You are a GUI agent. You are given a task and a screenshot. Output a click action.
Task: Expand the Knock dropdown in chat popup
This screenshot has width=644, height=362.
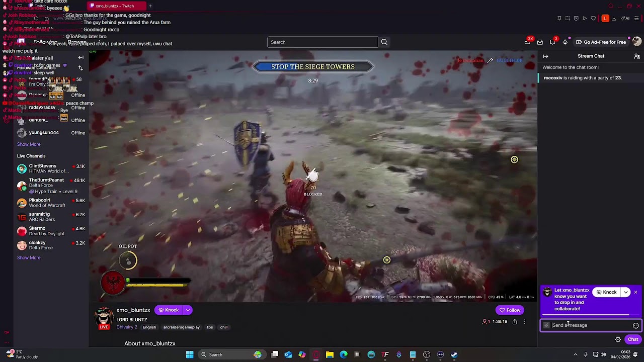click(x=625, y=292)
